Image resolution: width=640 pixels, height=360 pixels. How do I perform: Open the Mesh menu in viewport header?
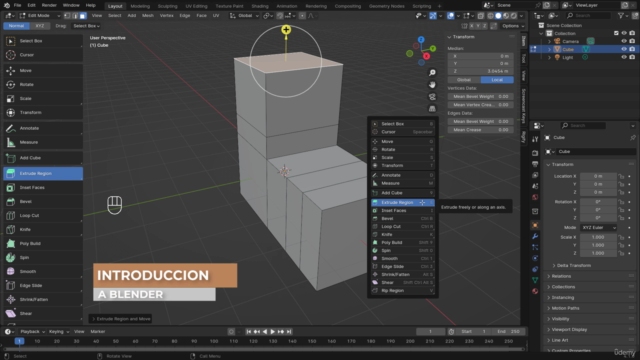pyautogui.click(x=148, y=16)
